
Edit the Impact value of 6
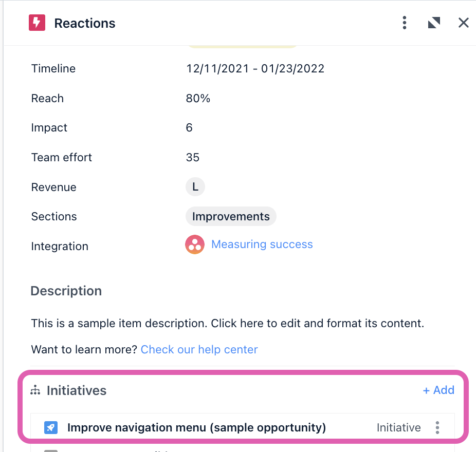point(189,127)
